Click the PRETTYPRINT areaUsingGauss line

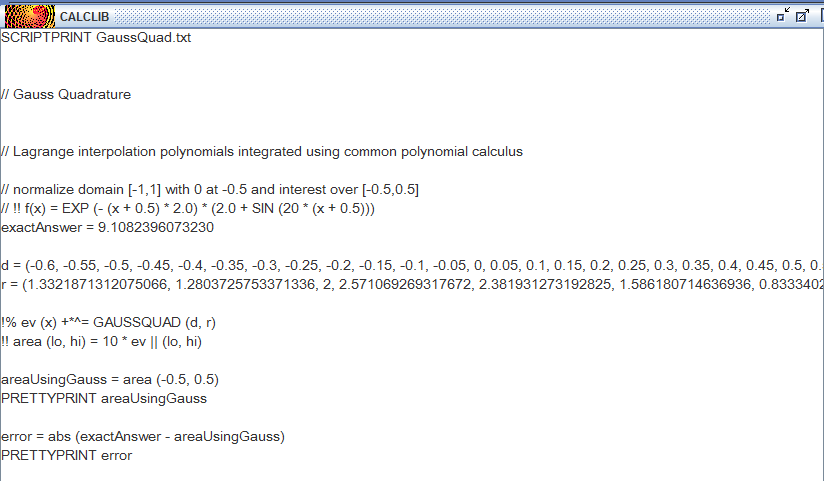[104, 398]
